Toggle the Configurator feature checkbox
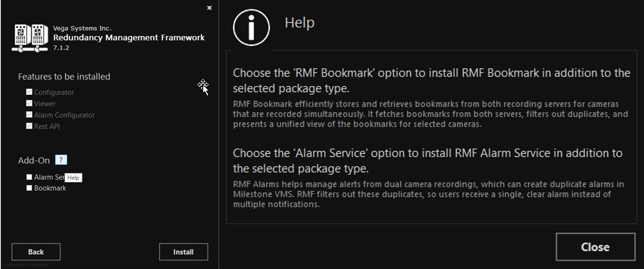Image resolution: width=644 pixels, height=269 pixels. click(x=29, y=92)
